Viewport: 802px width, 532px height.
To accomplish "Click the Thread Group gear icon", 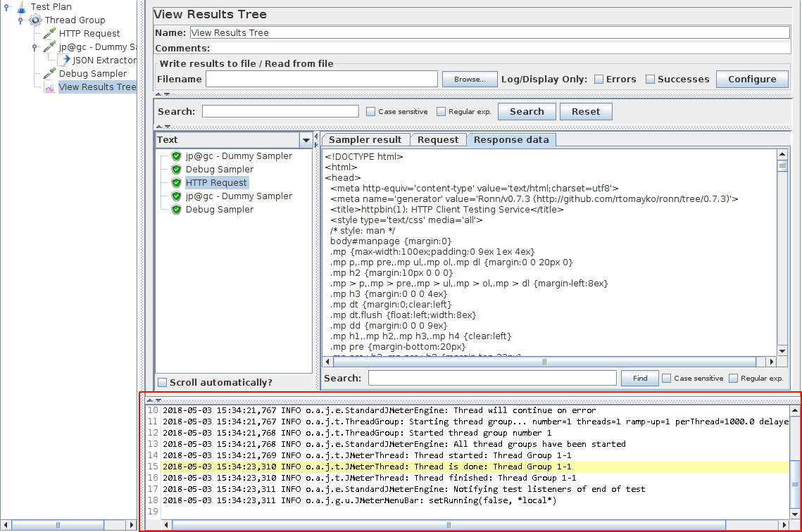I will click(x=35, y=20).
